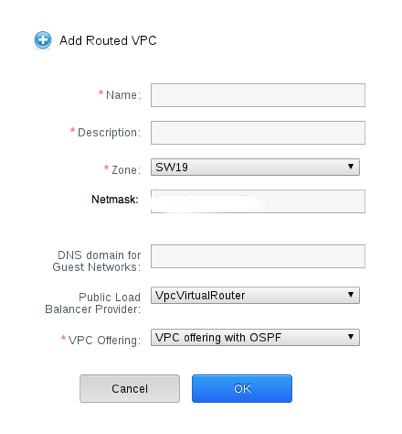402x434 pixels.
Task: Focus the Name text field
Action: 258,95
